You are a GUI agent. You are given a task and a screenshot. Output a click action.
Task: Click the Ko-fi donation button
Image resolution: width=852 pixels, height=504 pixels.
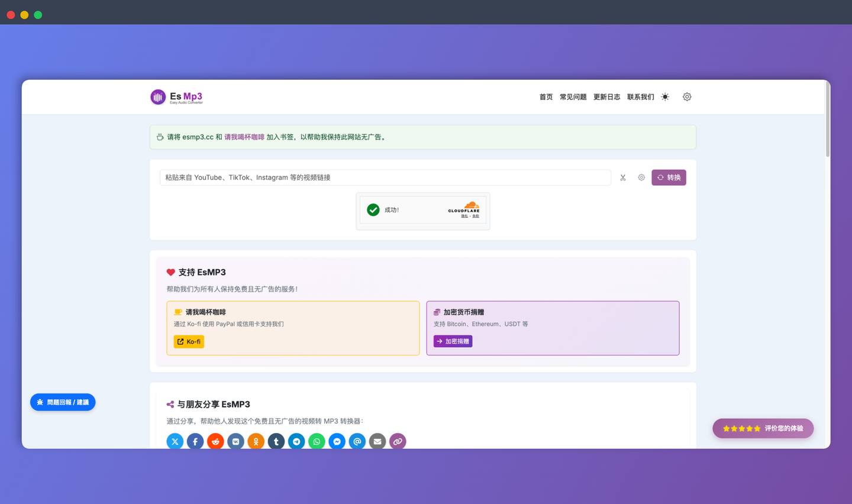[188, 341]
